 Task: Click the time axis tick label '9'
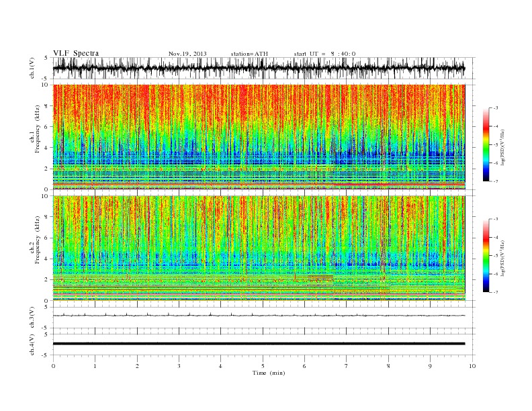(430, 366)
